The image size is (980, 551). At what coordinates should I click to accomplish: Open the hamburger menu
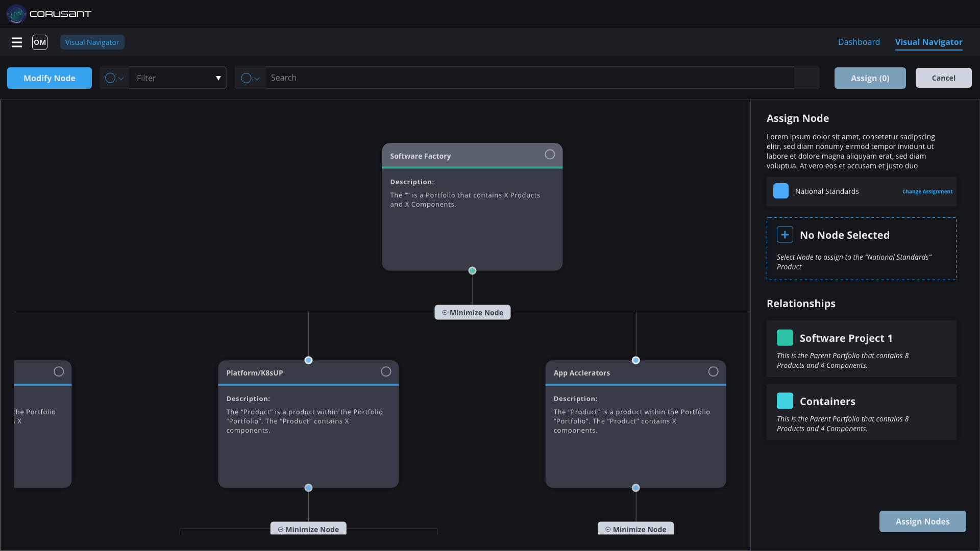point(17,42)
